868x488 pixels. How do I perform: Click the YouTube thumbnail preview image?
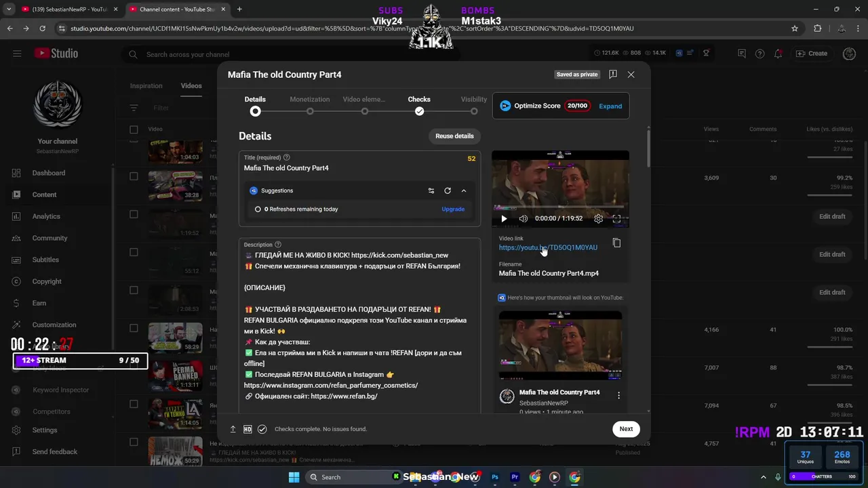click(560, 345)
